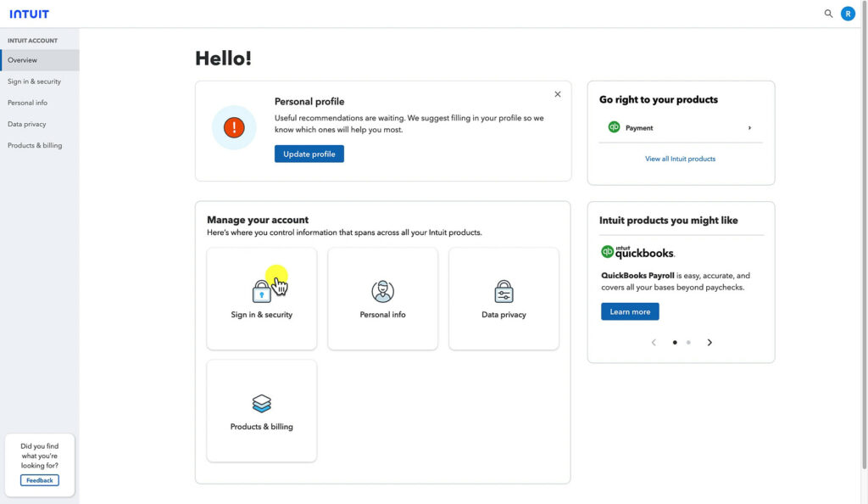The image size is (868, 504).
Task: Click the R avatar in the top right
Action: (848, 14)
